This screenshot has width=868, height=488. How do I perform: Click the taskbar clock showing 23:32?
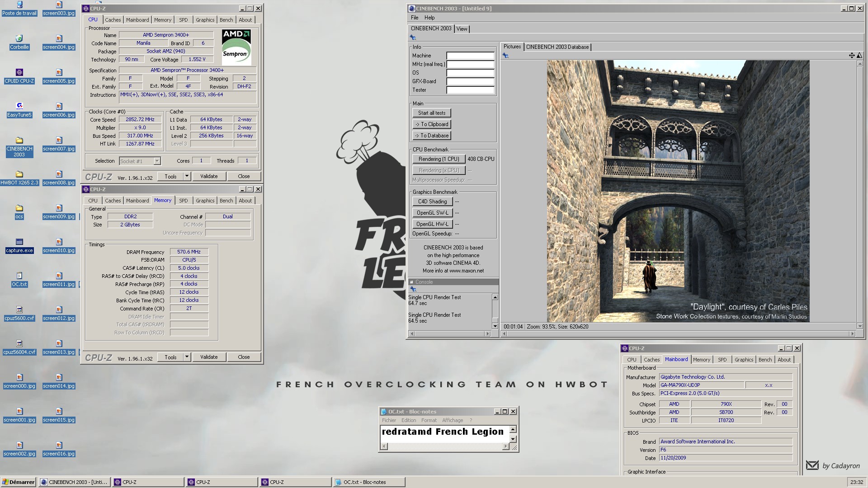pyautogui.click(x=856, y=482)
